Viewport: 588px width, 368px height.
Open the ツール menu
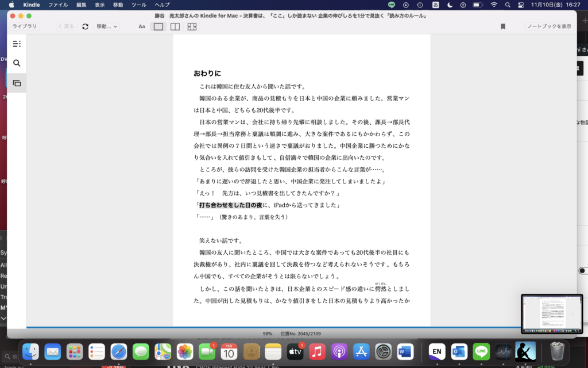[x=138, y=5]
